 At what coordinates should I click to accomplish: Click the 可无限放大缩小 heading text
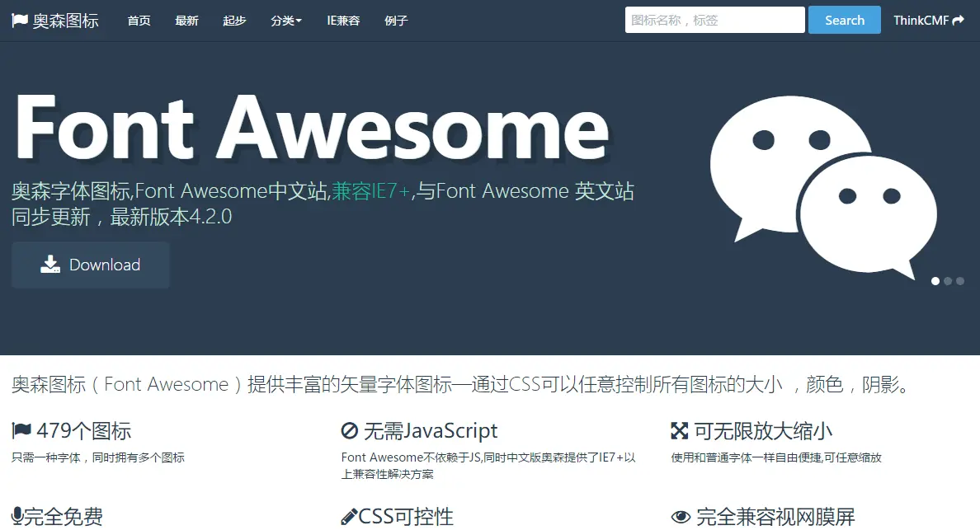click(762, 431)
